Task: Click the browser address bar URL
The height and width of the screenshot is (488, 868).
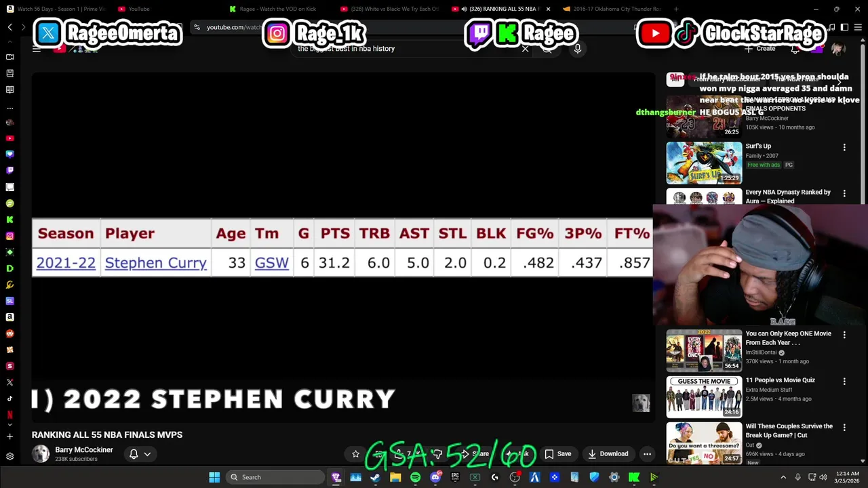Action: click(234, 27)
